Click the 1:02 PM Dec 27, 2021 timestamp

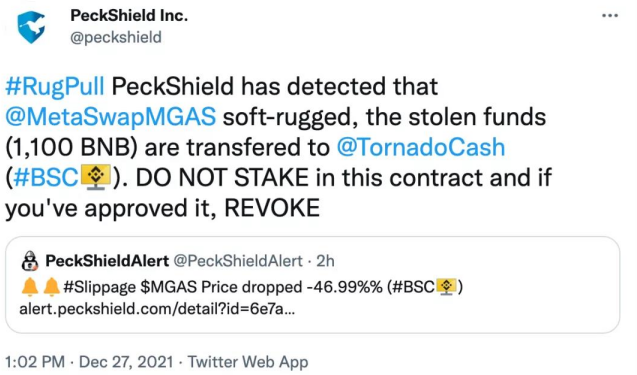tap(89, 362)
